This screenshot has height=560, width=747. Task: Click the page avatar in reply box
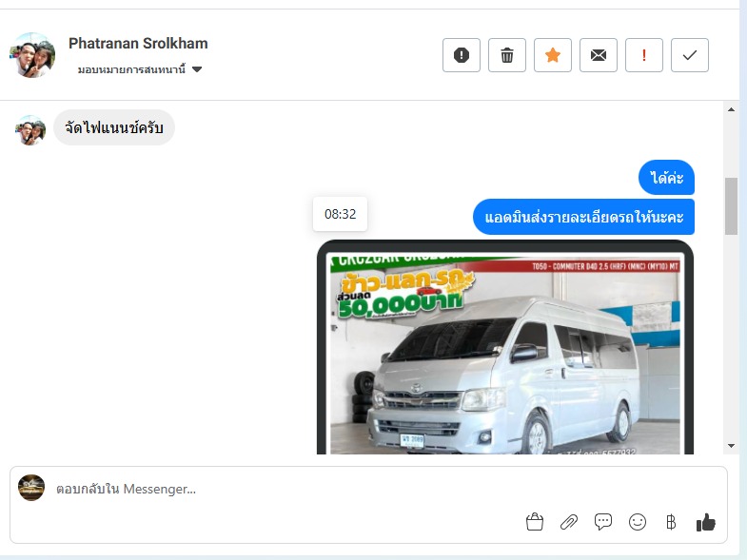pos(31,488)
